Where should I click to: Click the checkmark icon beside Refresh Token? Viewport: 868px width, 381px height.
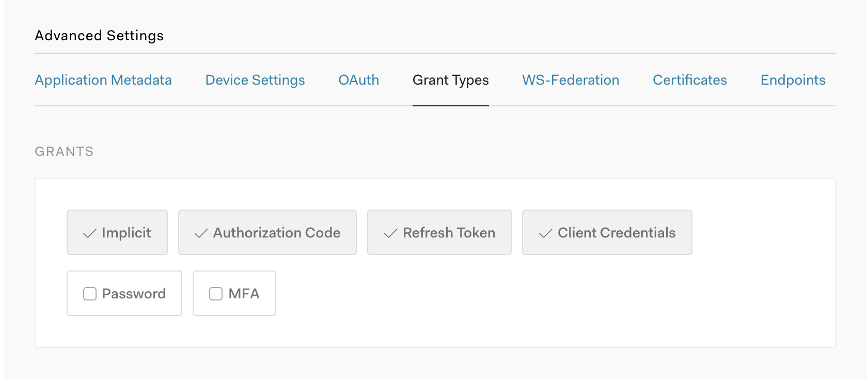pos(390,233)
